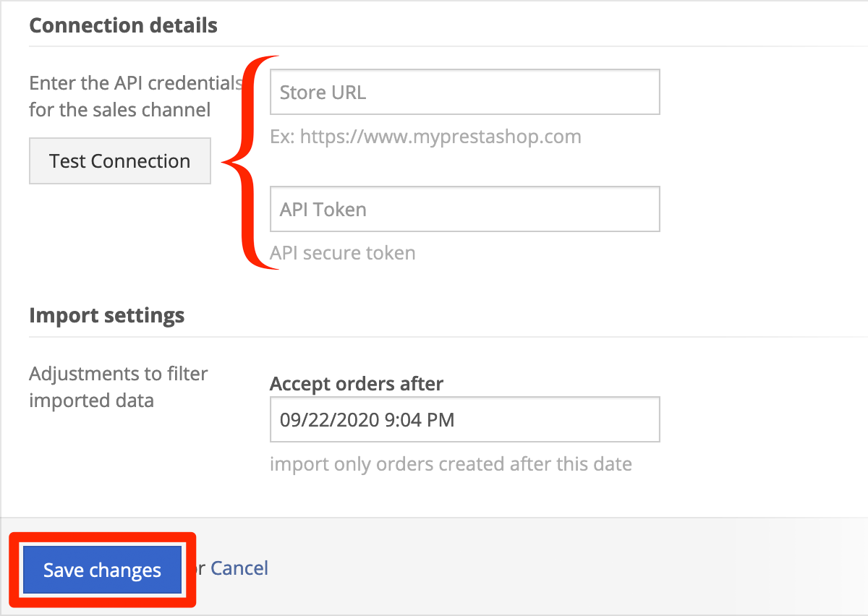Image resolution: width=868 pixels, height=616 pixels.
Task: Click 'Enter the API credentials' description text
Action: (x=136, y=96)
